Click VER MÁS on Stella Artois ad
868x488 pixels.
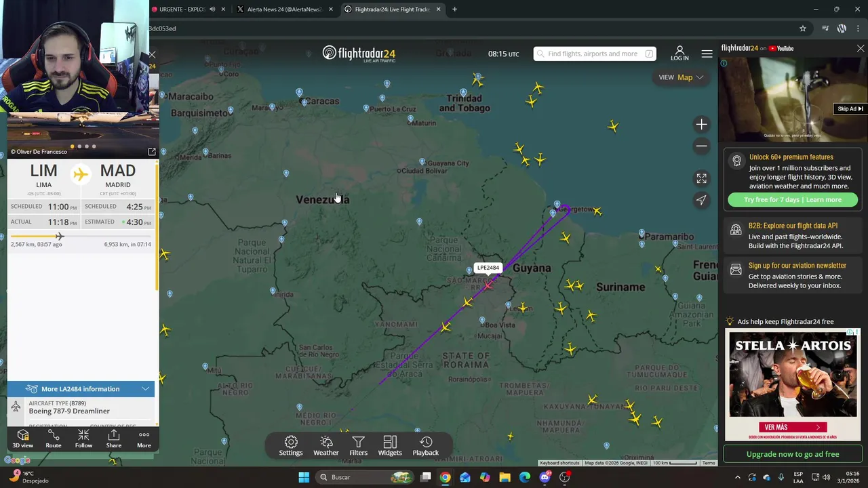point(793,427)
